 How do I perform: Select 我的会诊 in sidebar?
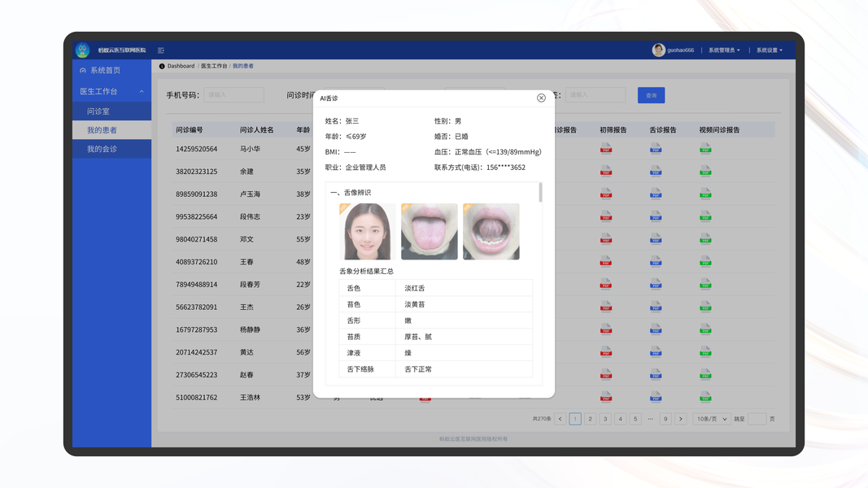click(111, 149)
